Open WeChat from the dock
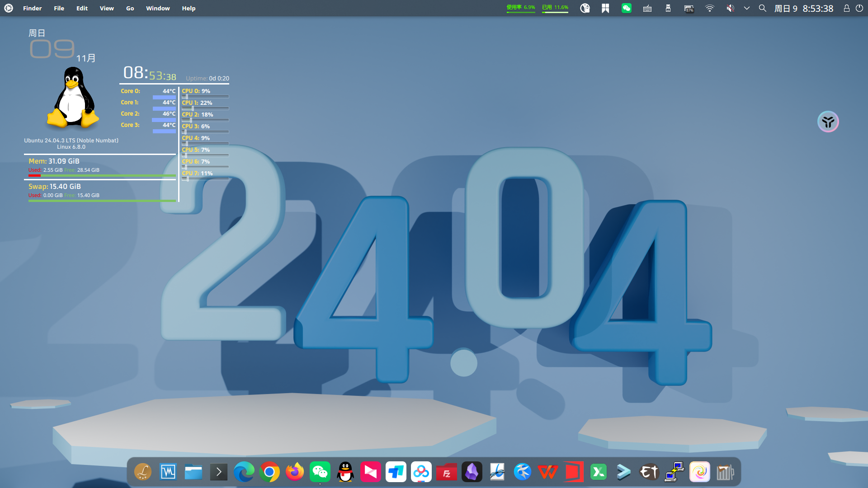The width and height of the screenshot is (868, 488). click(x=320, y=471)
